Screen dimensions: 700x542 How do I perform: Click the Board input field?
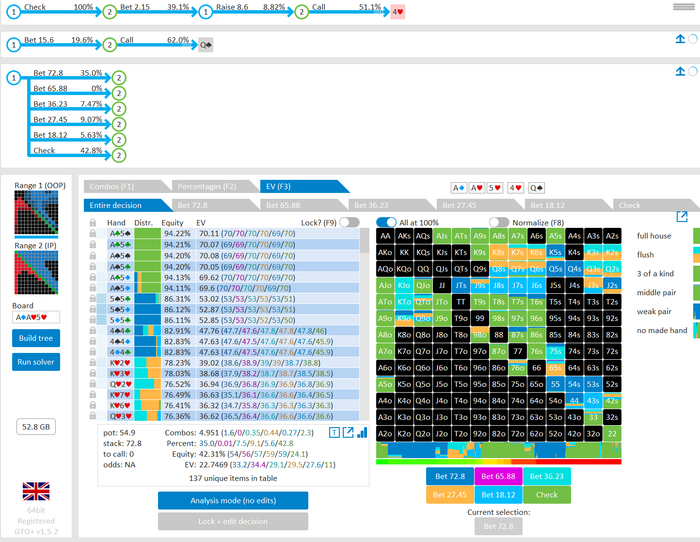coord(36,317)
